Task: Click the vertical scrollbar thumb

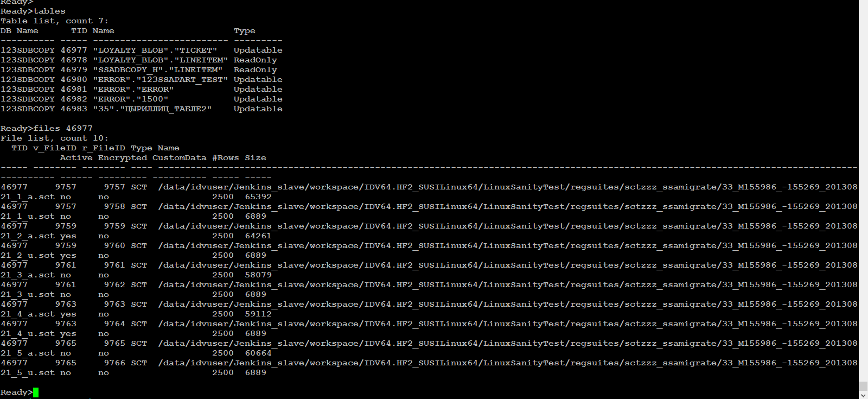Action: (x=863, y=386)
